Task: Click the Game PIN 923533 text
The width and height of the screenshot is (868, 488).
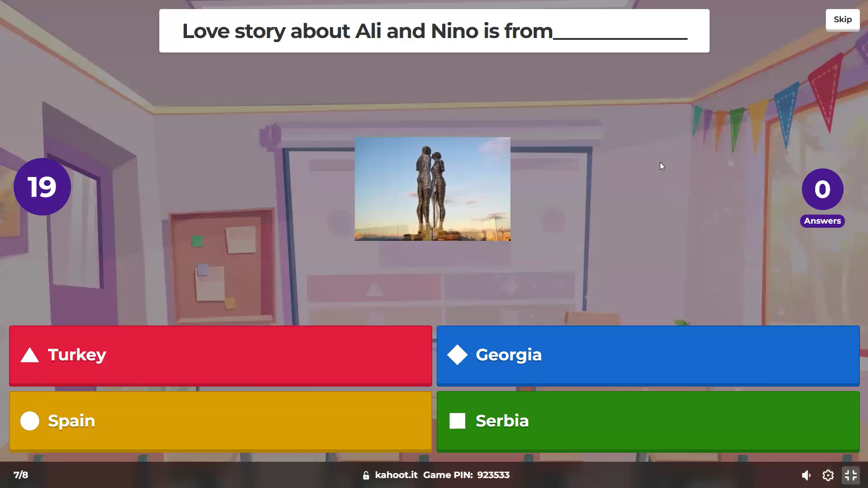Action: tap(466, 475)
